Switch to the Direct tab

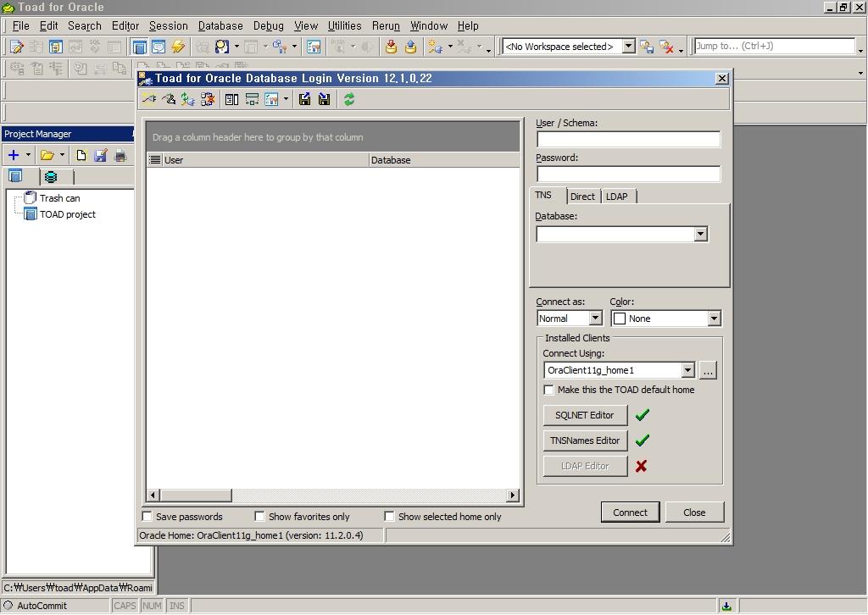[x=582, y=197]
